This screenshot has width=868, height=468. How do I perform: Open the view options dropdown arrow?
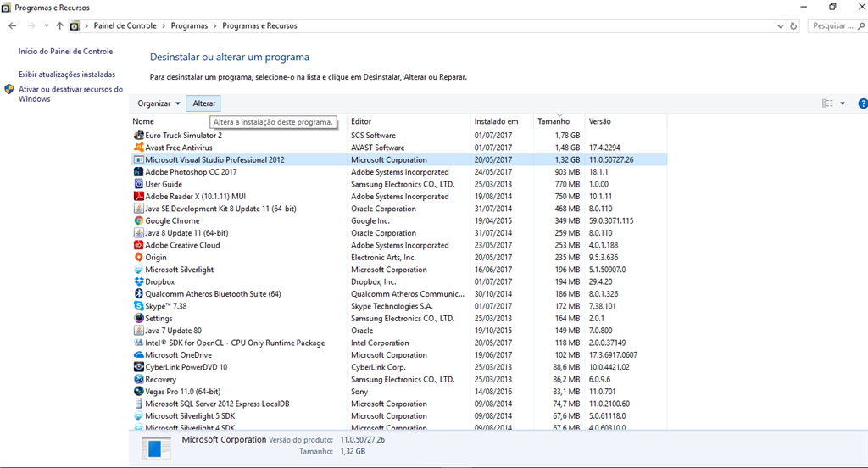click(843, 103)
